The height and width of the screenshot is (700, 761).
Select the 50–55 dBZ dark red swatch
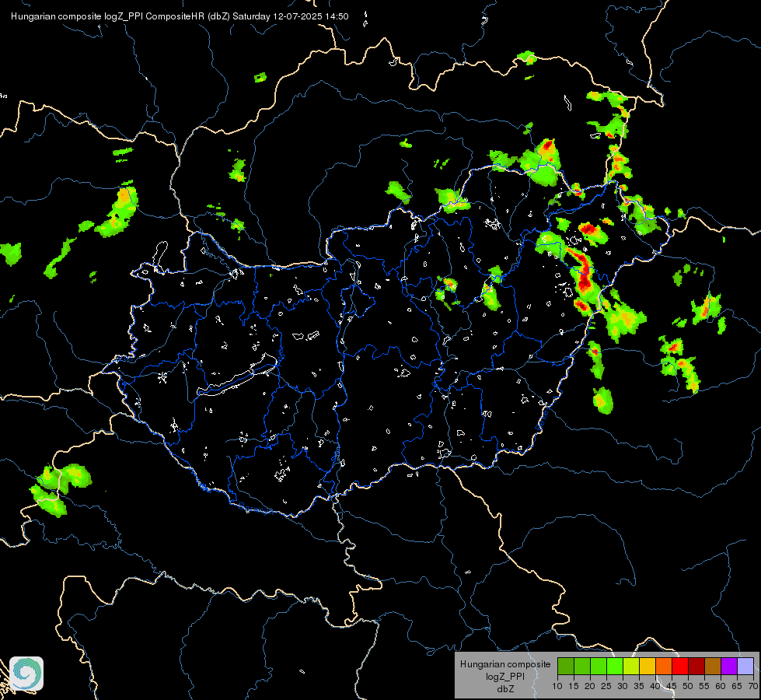click(x=696, y=666)
